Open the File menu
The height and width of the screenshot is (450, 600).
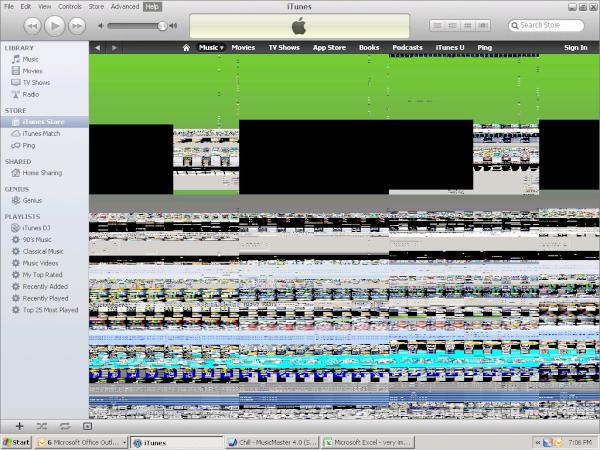[x=8, y=7]
